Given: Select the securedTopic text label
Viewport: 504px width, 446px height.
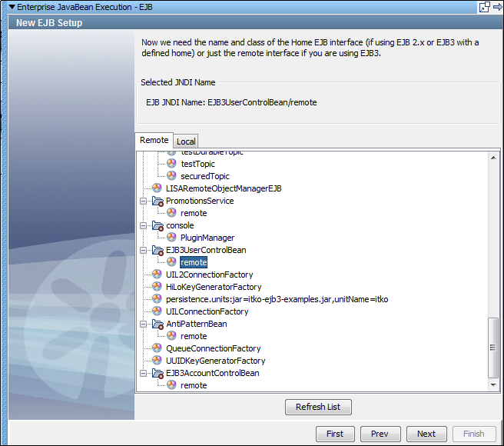Looking at the screenshot, I should [204, 176].
